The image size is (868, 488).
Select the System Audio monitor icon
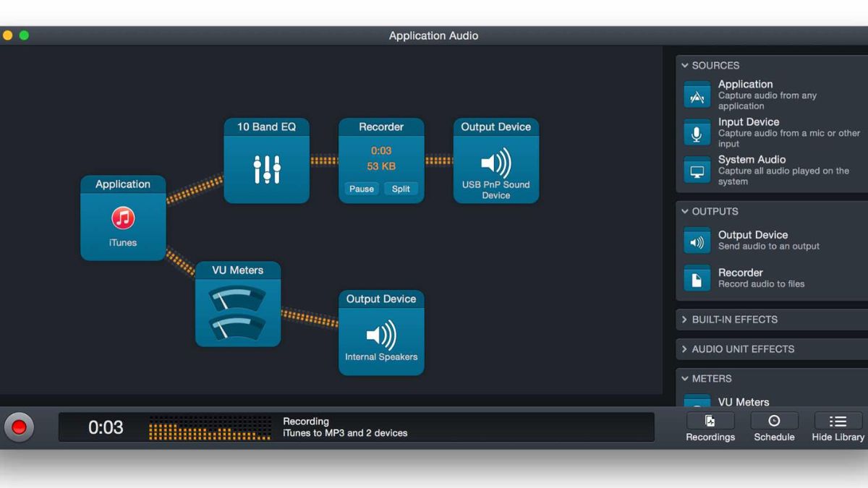697,171
